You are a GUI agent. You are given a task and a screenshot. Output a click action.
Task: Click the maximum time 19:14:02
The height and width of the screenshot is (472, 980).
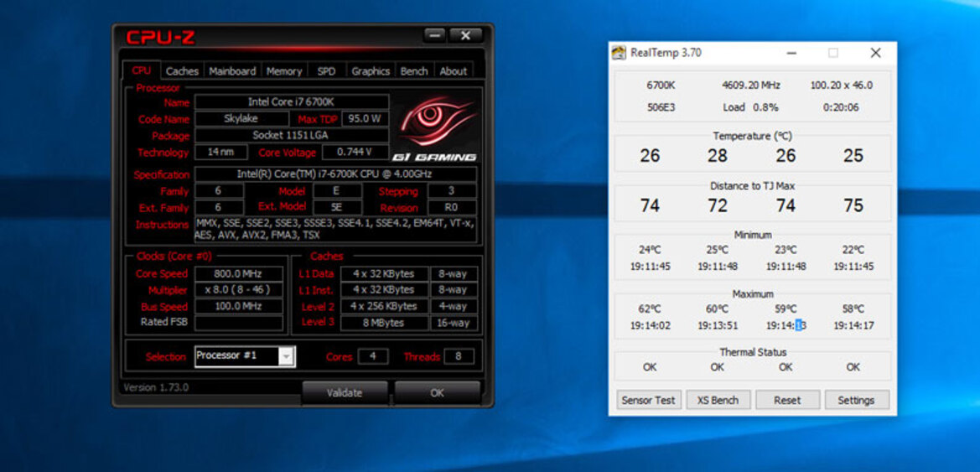(x=650, y=326)
